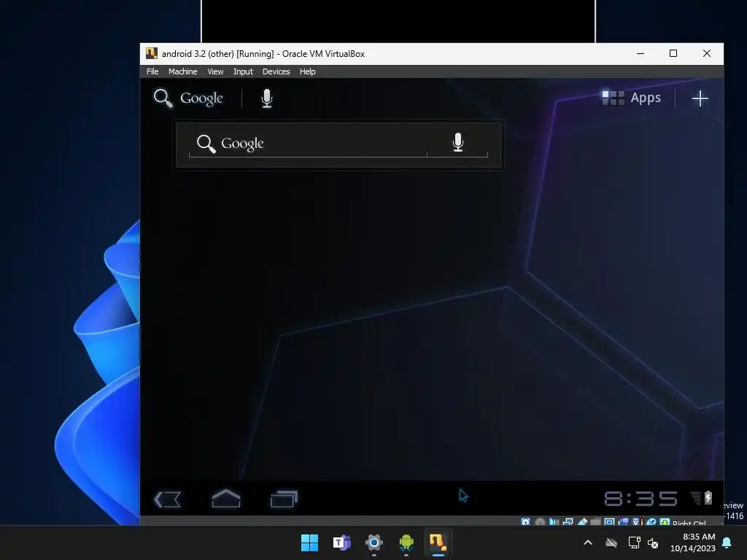The width and height of the screenshot is (747, 560).
Task: Click the VirtualBox keyboard capture arrow icon
Action: [x=665, y=522]
